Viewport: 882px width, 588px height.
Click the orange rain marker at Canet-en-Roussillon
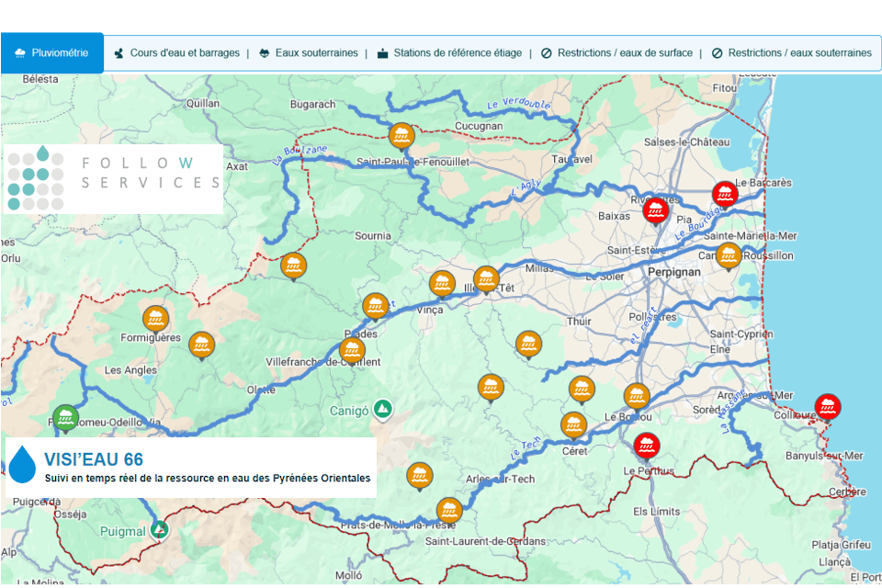coord(729,254)
